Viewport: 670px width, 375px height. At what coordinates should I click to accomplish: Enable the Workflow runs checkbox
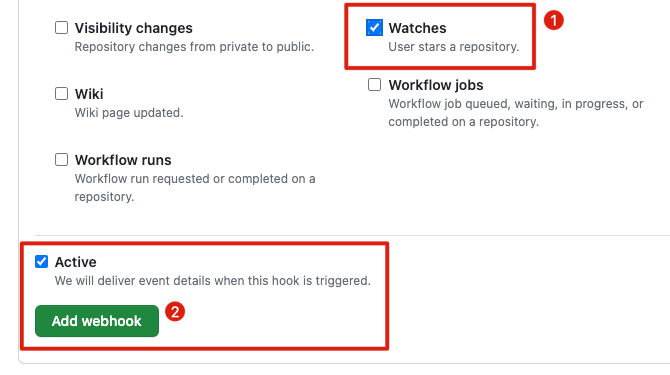pos(62,160)
